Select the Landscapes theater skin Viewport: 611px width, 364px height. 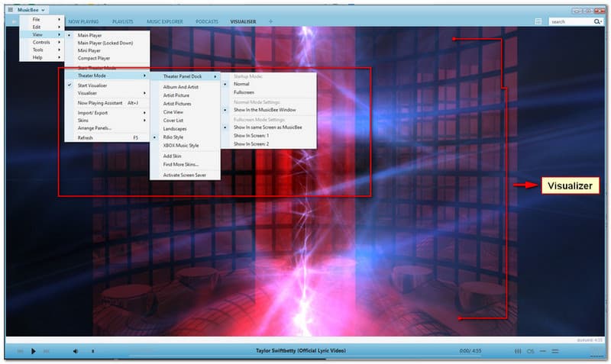185,129
